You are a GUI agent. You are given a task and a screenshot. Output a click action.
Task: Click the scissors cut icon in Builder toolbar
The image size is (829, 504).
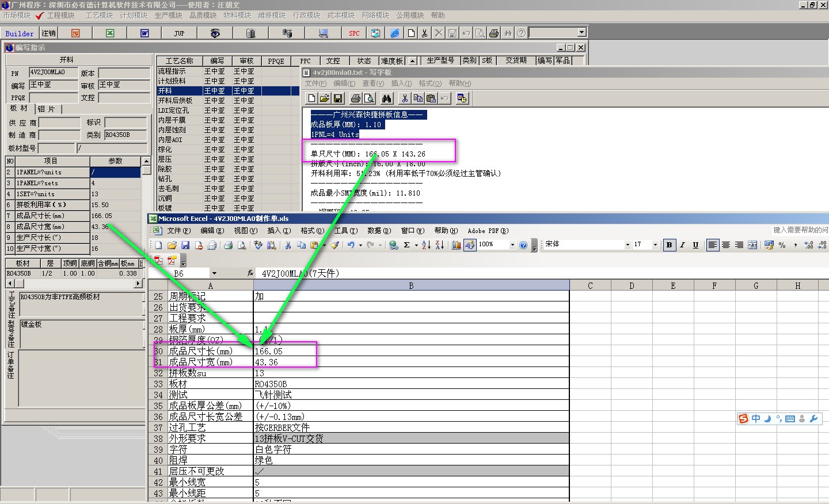[424, 33]
